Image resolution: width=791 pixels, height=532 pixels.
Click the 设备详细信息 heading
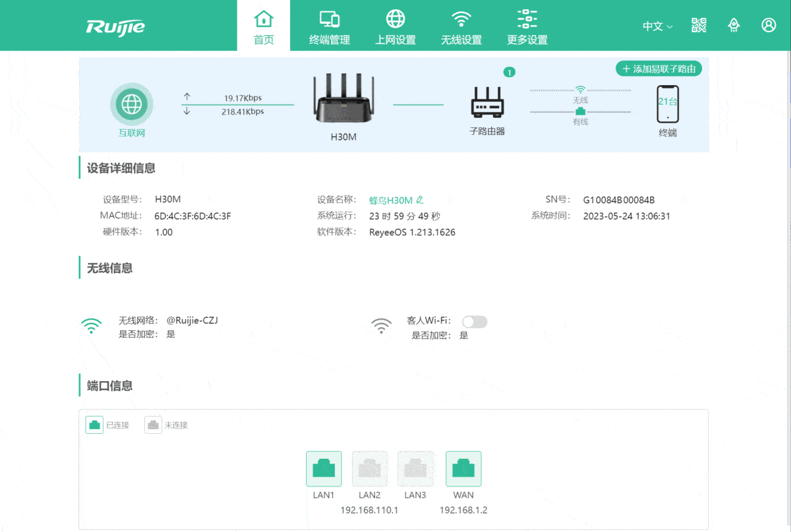(121, 168)
